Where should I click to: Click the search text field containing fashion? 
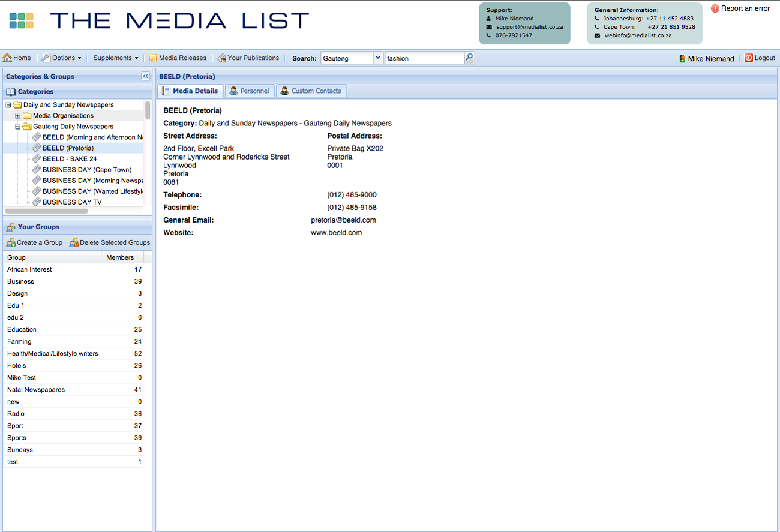(x=425, y=58)
